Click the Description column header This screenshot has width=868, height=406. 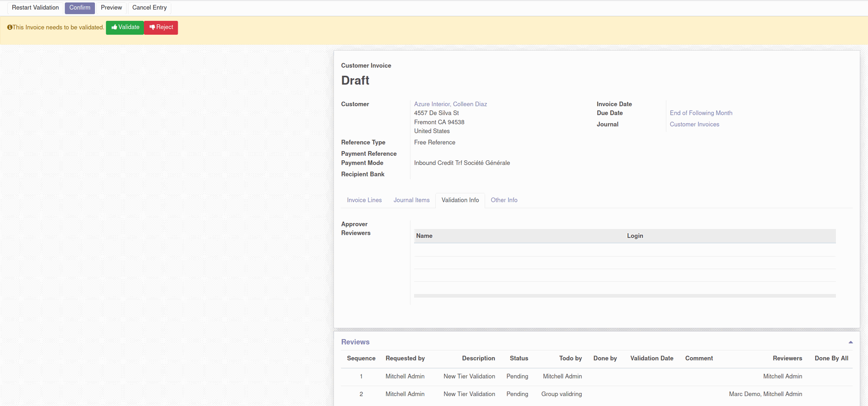pos(478,359)
